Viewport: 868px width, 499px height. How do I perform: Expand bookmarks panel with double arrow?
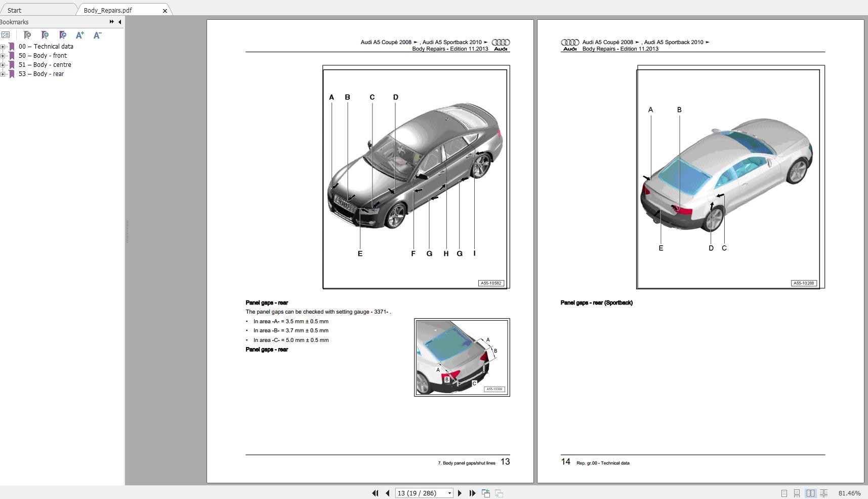(x=111, y=22)
